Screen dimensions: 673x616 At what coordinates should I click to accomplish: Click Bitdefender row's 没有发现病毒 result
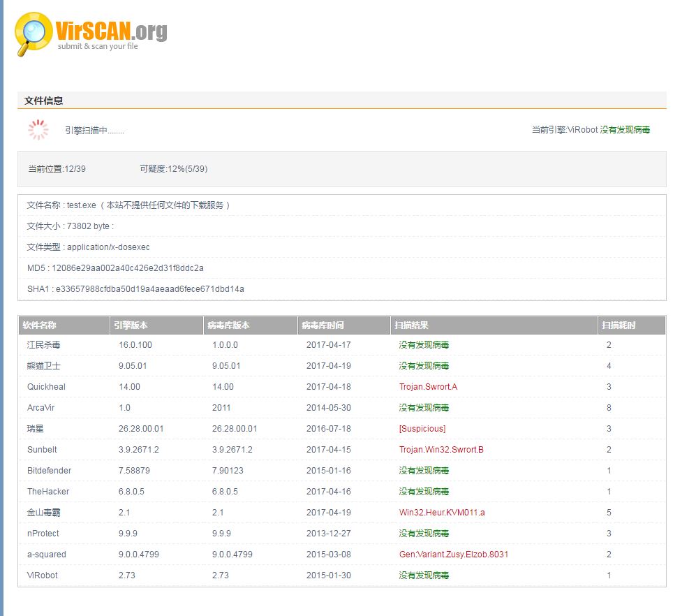(x=424, y=471)
